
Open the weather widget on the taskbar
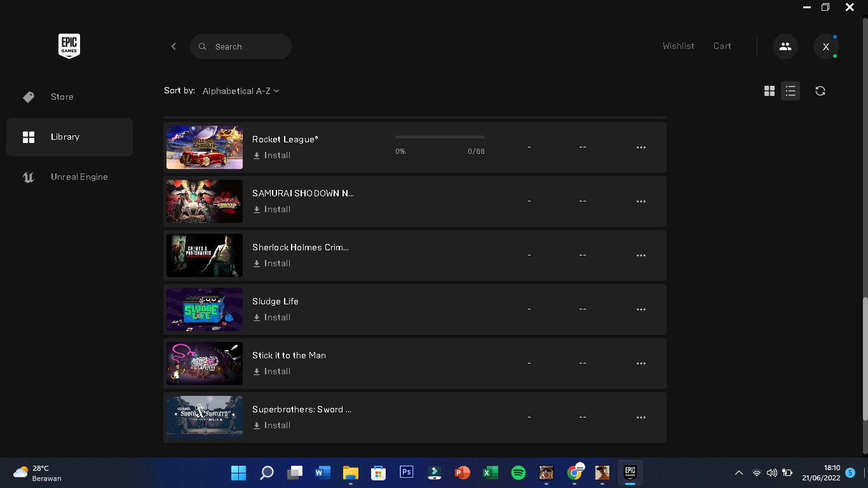point(38,473)
